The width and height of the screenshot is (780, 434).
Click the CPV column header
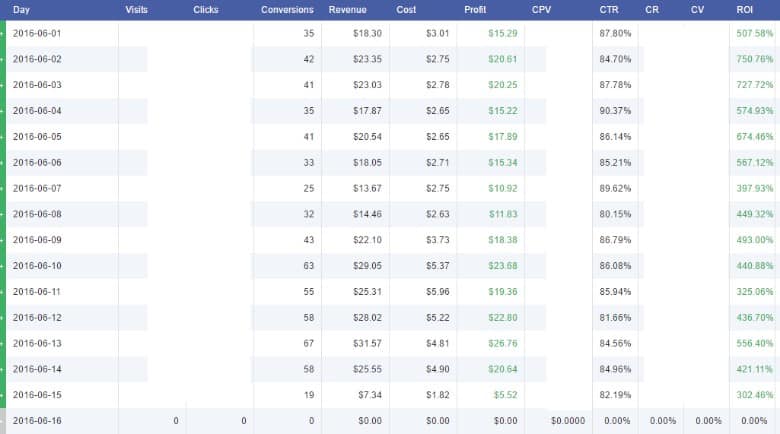(x=541, y=9)
